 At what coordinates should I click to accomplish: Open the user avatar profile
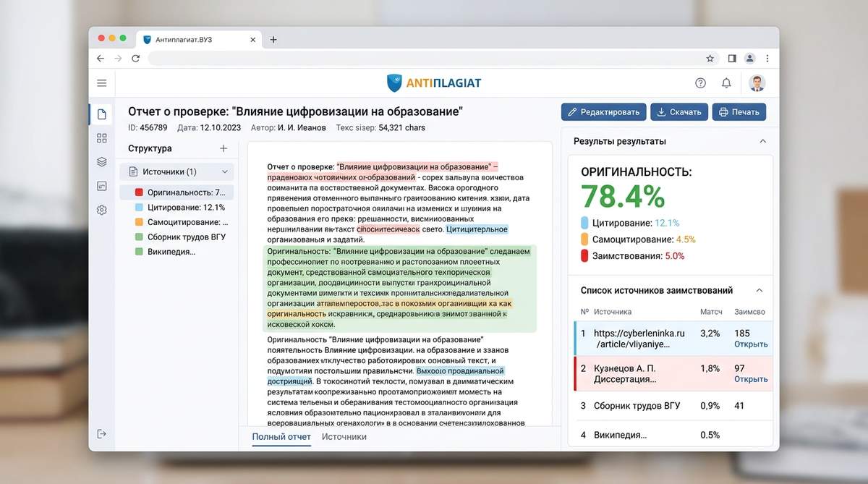tap(757, 83)
